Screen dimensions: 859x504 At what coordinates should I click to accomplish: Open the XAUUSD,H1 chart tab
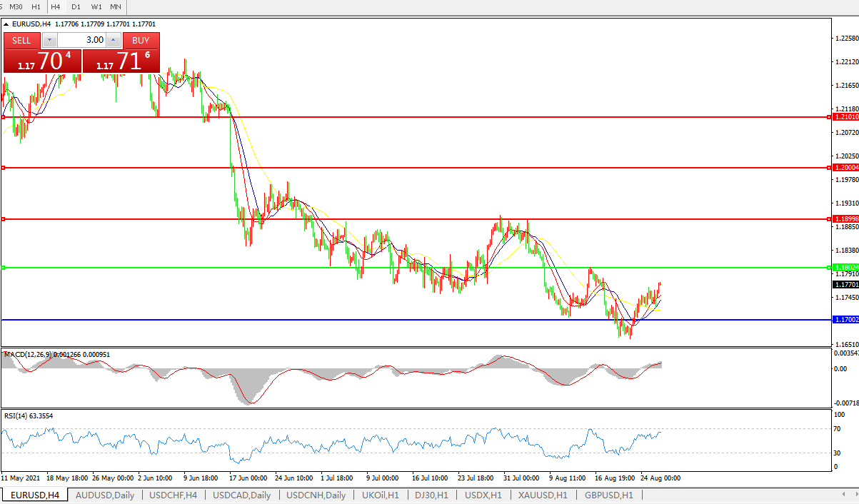(x=543, y=495)
